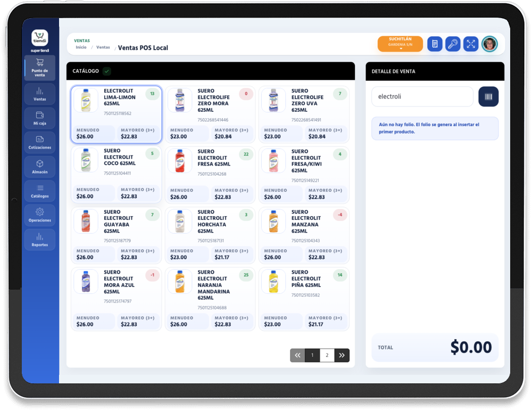Viewport: 532px width, 410px height.
Task: Open the Suchitlán store dropdown
Action: pyautogui.click(x=400, y=44)
